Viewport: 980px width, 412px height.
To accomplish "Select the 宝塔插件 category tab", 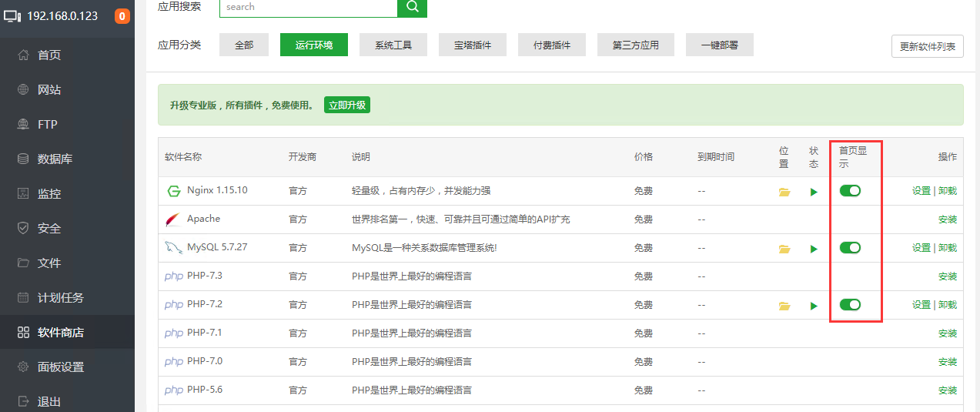I will point(473,45).
